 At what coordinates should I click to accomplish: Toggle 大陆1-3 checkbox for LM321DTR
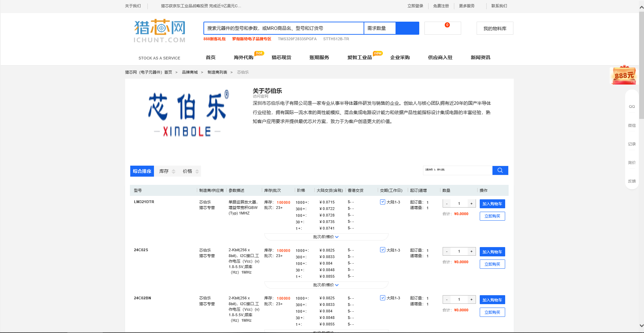(382, 202)
